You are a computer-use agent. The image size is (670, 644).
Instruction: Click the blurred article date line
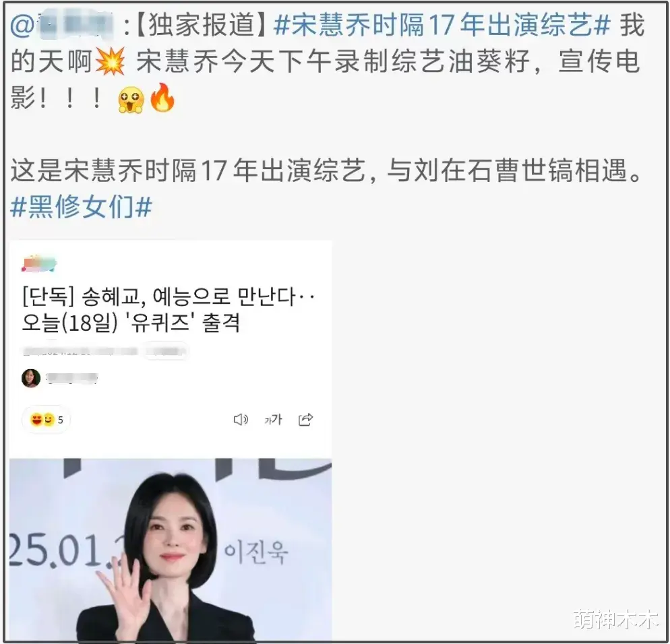tap(80, 351)
